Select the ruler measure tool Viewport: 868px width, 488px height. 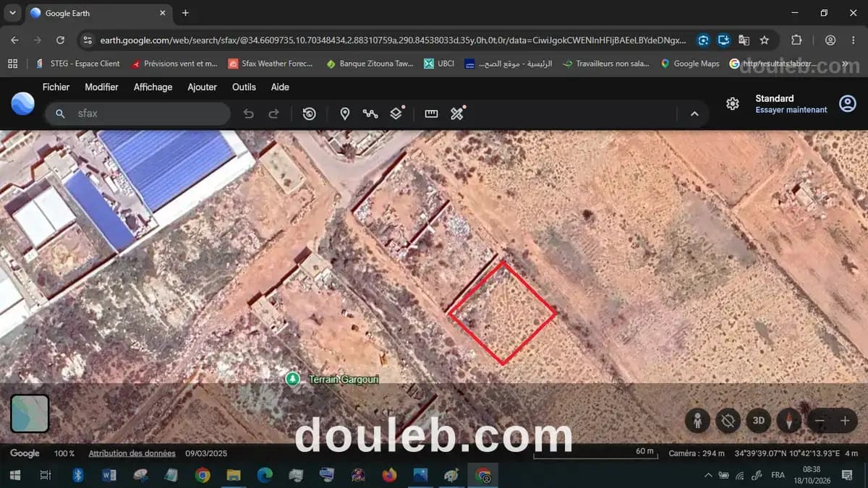[x=431, y=114]
